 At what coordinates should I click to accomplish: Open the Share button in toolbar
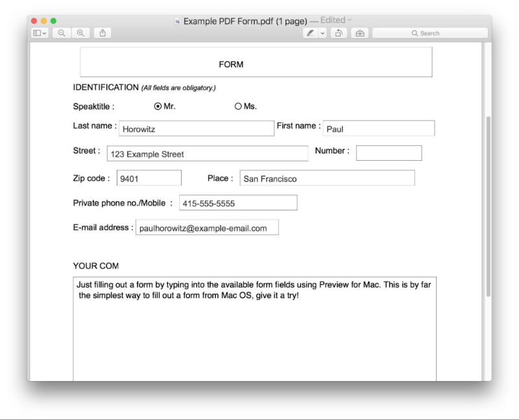[x=103, y=33]
